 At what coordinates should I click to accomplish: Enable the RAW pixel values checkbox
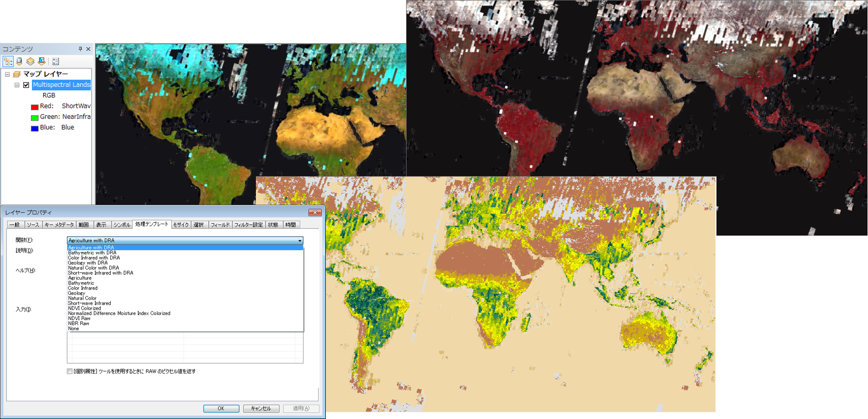click(70, 371)
